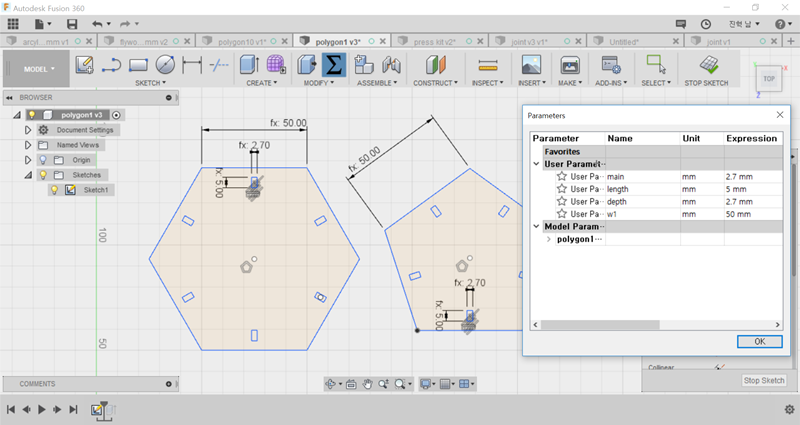Select the Pan hand tool
Screen dimensions: 800x425
click(368, 384)
